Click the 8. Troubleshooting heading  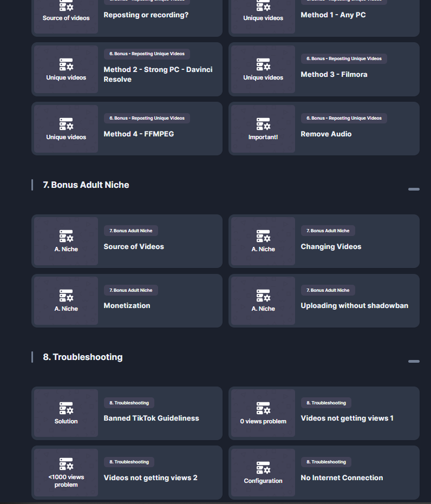point(83,357)
